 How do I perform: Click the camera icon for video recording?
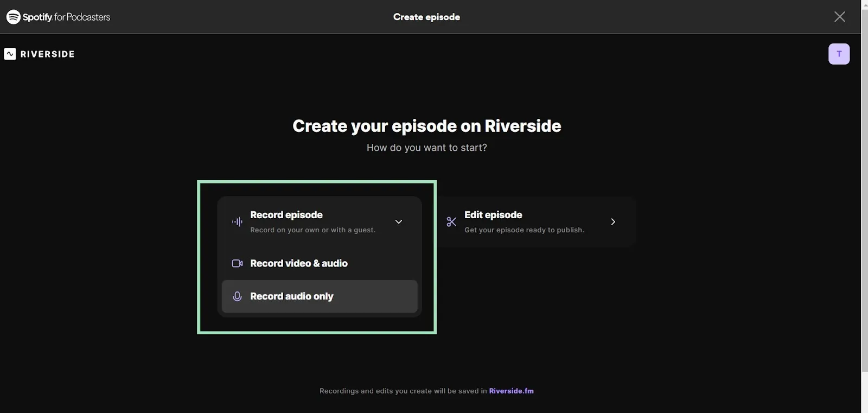(x=237, y=263)
